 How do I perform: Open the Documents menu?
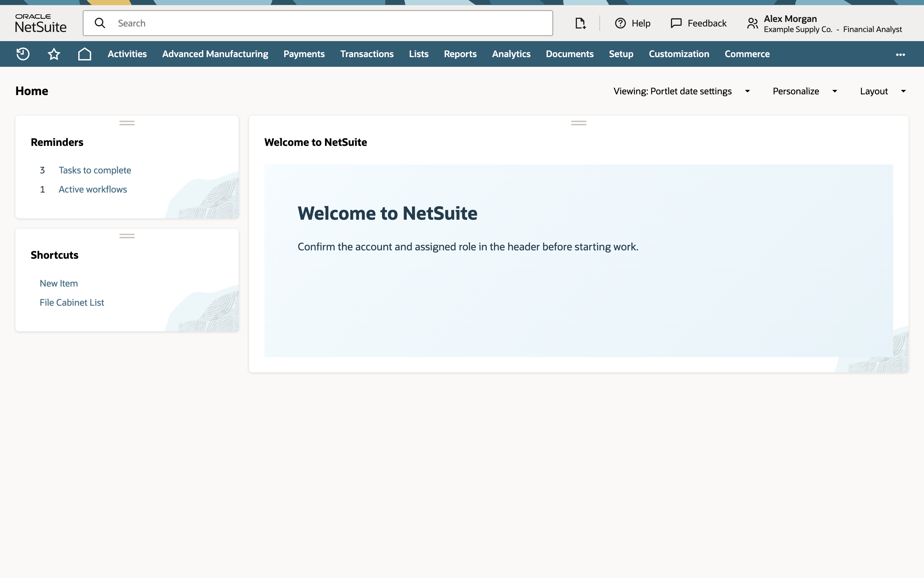(x=570, y=54)
